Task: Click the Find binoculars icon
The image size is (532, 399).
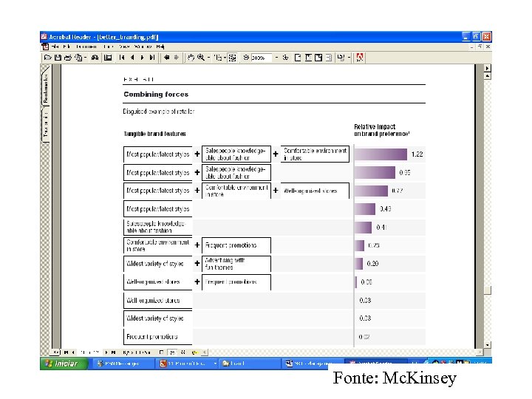Action: [x=95, y=58]
